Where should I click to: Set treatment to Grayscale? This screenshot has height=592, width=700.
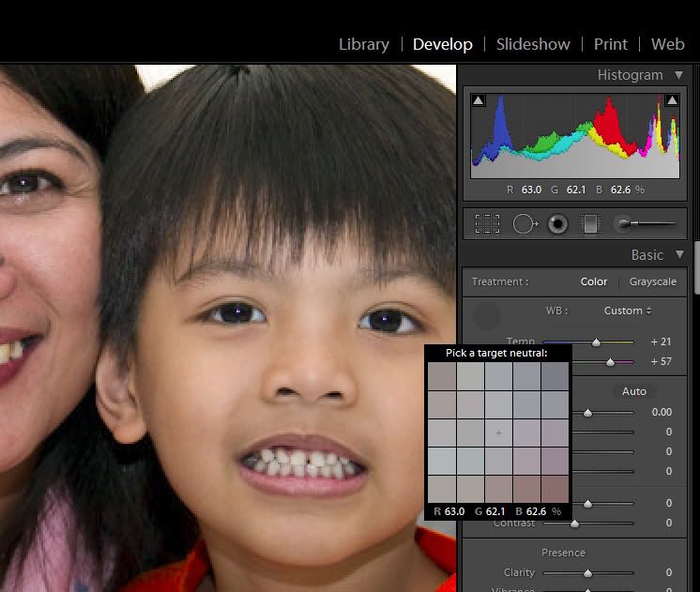point(652,281)
